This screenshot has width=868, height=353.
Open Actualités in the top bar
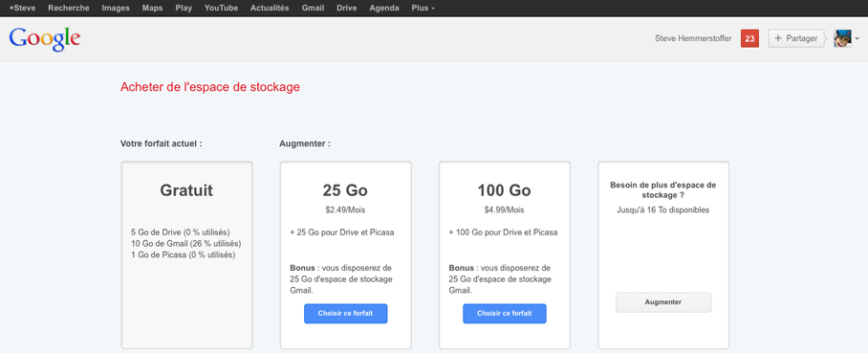[x=270, y=9]
